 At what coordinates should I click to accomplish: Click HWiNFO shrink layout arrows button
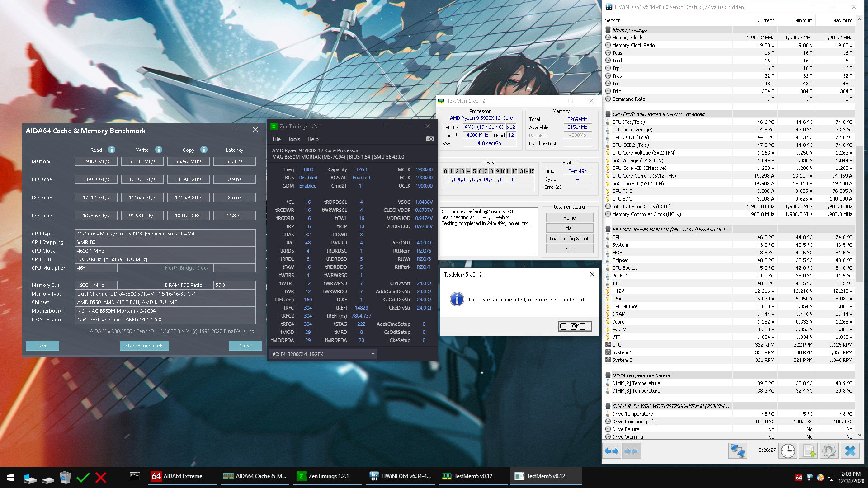tap(631, 451)
